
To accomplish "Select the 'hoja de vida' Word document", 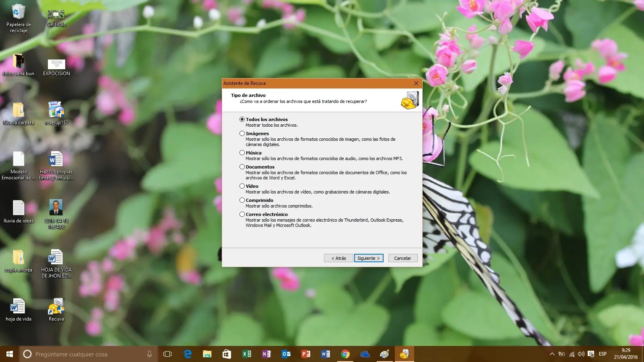I will 19,310.
